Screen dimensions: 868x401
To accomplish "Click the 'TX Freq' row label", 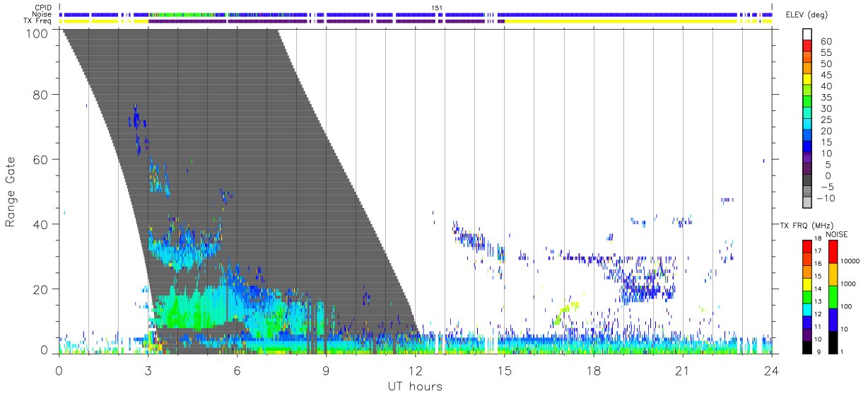I will point(38,21).
